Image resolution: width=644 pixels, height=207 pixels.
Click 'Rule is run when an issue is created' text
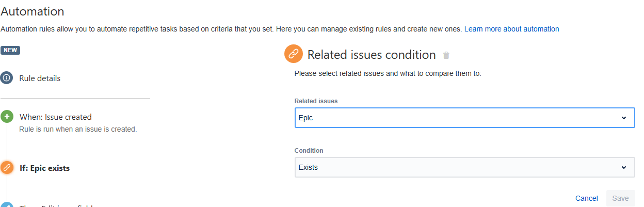[x=78, y=129]
